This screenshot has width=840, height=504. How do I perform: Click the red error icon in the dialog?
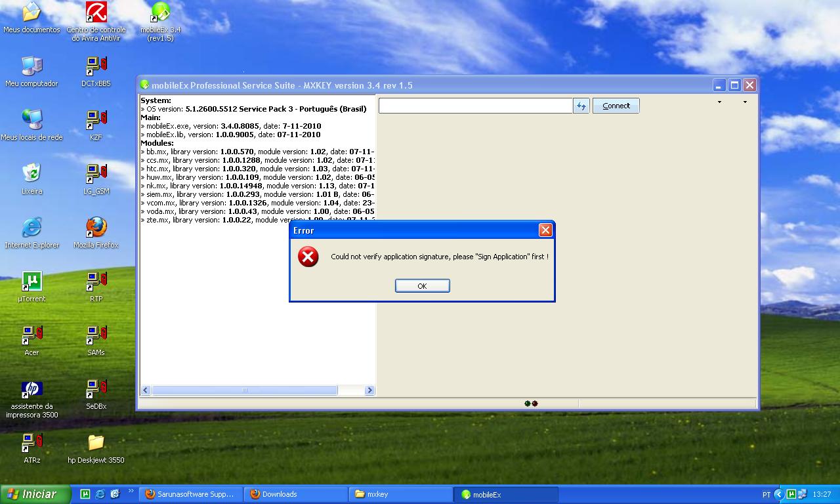tap(308, 257)
